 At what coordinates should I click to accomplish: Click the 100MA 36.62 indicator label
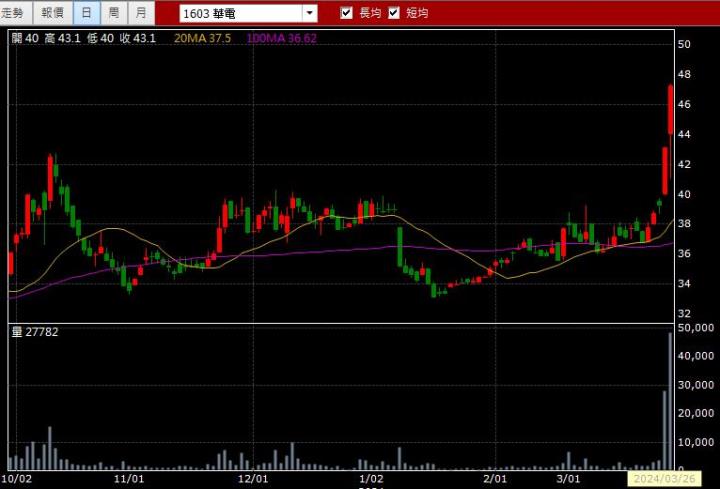(x=281, y=38)
